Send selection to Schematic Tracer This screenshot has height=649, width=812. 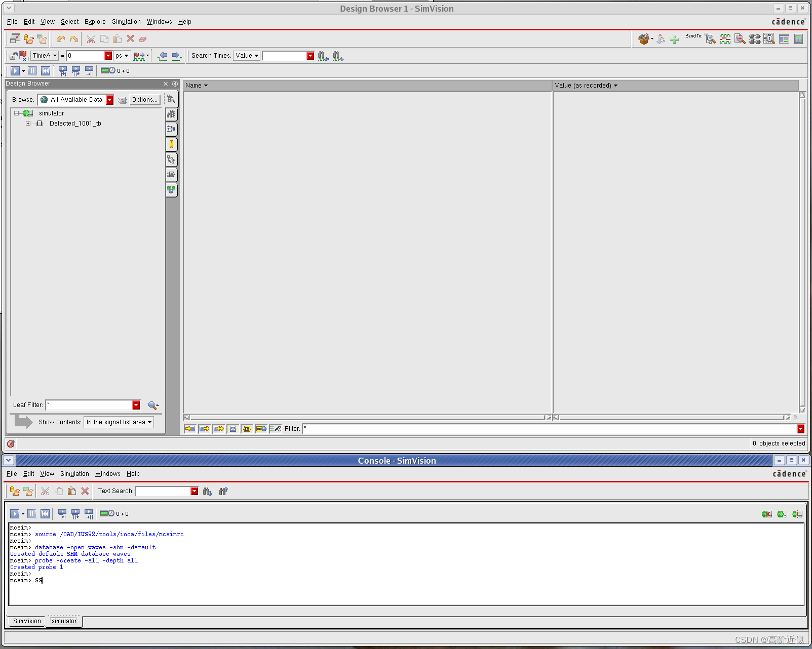[755, 39]
